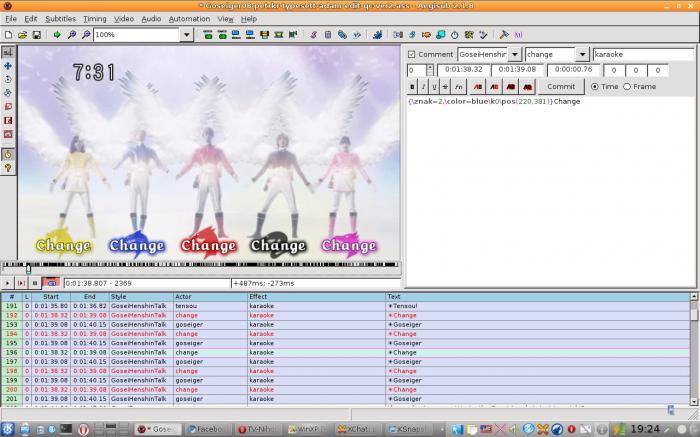Stop video playback with the stop button
The image size is (700, 437).
tap(35, 283)
